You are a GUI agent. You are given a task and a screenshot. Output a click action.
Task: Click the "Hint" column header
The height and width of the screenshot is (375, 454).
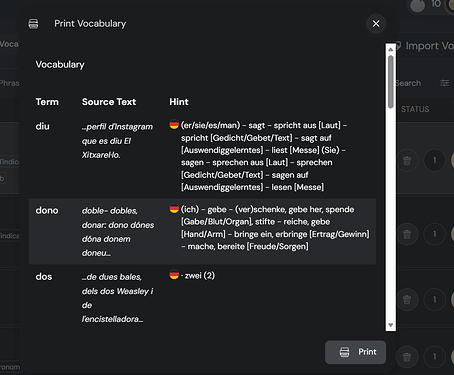coord(179,102)
